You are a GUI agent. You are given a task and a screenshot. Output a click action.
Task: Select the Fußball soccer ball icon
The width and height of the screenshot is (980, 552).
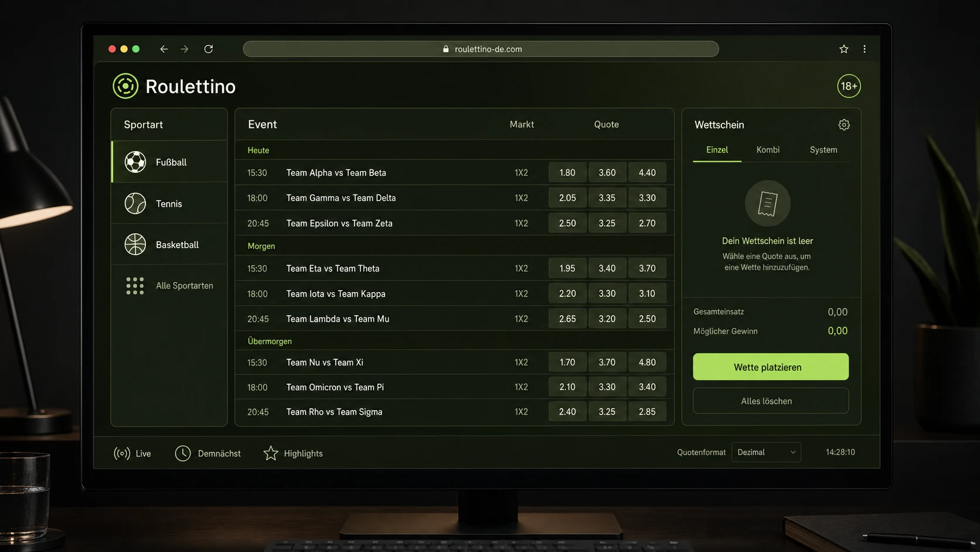(135, 162)
